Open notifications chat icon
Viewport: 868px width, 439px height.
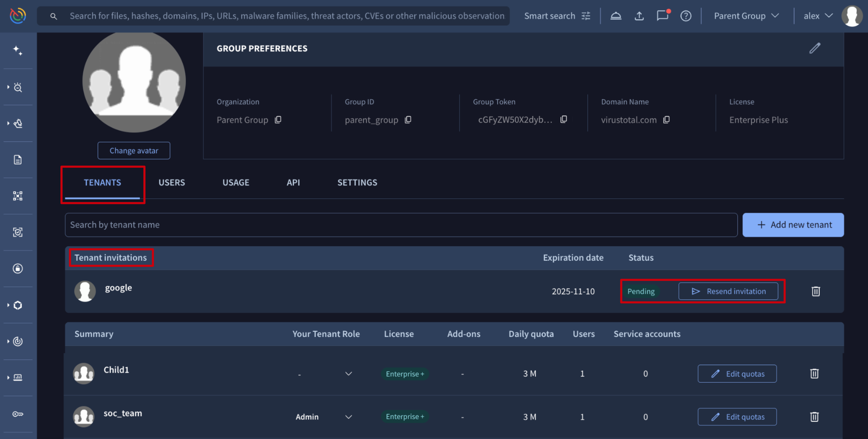662,16
